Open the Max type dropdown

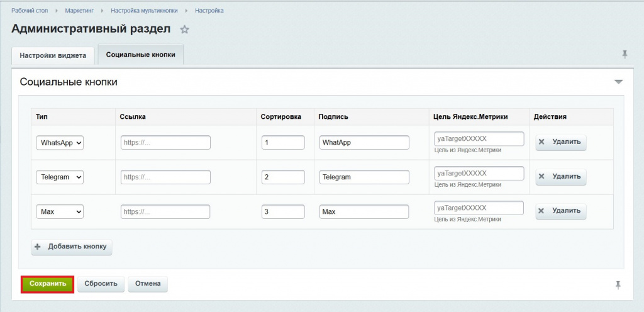[60, 212]
